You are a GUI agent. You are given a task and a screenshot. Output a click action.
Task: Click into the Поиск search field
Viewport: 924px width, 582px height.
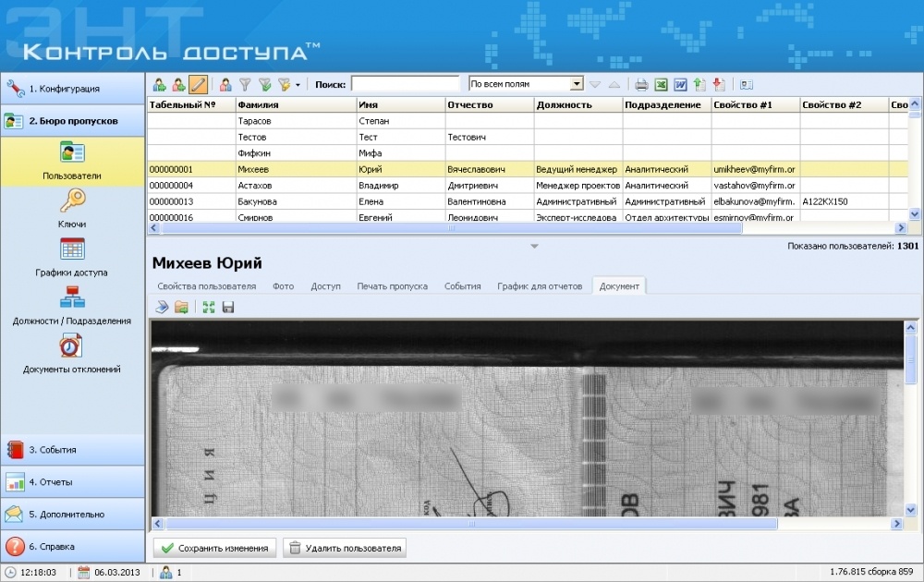point(405,84)
